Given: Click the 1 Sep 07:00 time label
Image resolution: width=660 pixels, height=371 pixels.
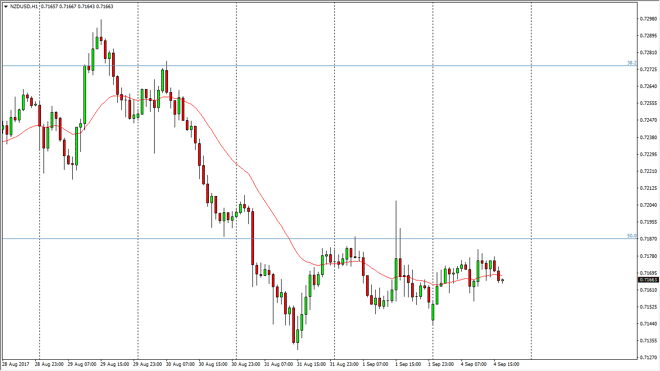Looking at the screenshot, I should coord(376,364).
